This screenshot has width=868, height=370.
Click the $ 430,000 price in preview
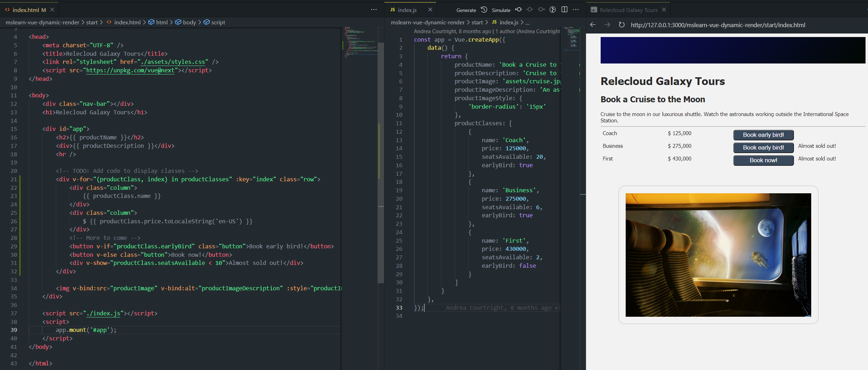point(679,159)
